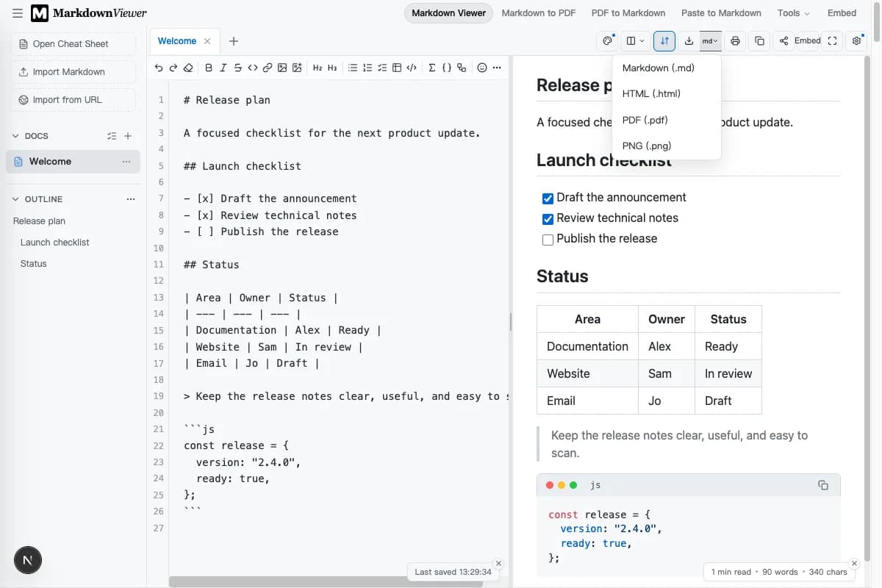Close the Welcome tab

[x=207, y=41]
